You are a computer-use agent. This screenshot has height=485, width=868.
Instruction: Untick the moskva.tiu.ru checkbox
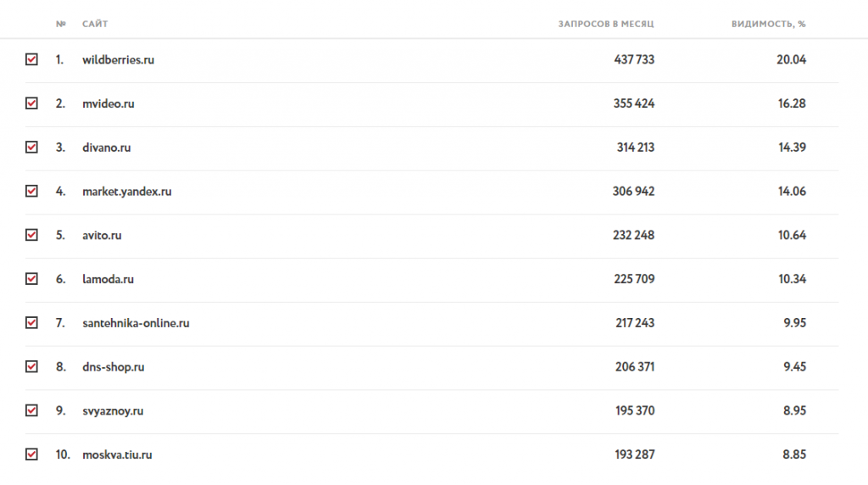pos(31,454)
